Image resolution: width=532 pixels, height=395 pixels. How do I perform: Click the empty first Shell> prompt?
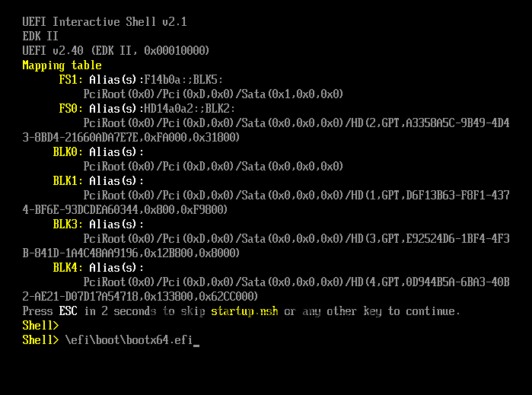point(40,326)
